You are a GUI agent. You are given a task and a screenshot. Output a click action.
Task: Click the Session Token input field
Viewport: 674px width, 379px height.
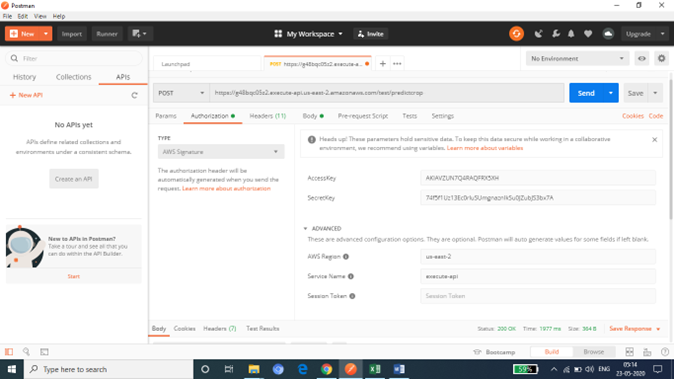(538, 296)
